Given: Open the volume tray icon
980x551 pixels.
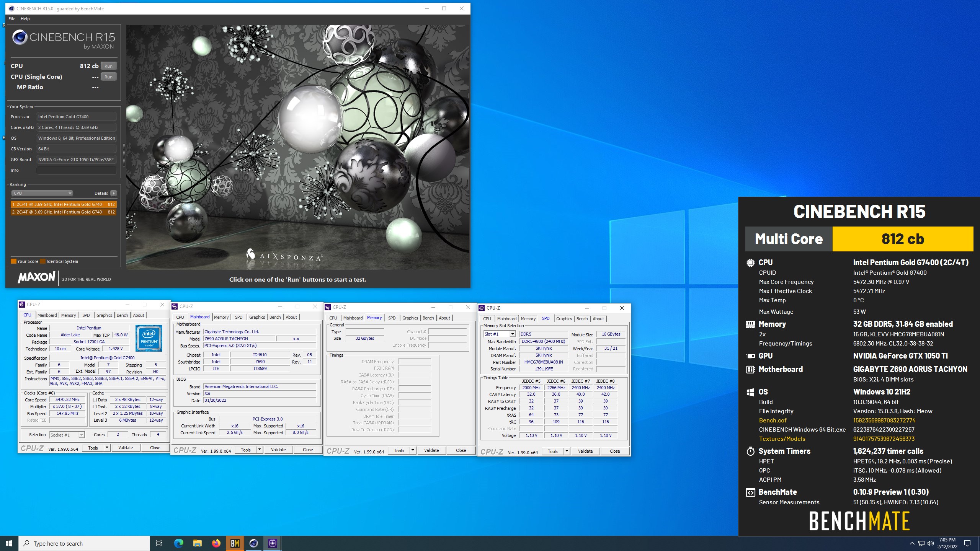Looking at the screenshot, I should (x=931, y=543).
